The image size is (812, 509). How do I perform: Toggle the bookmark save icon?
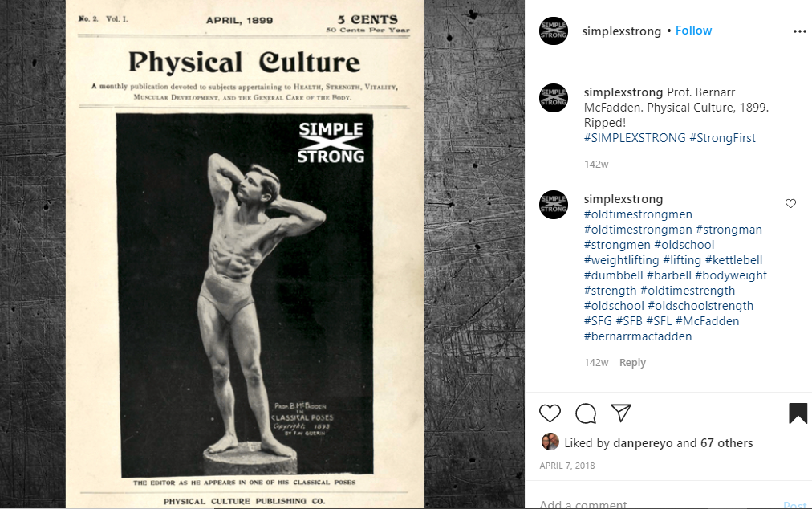tap(798, 413)
